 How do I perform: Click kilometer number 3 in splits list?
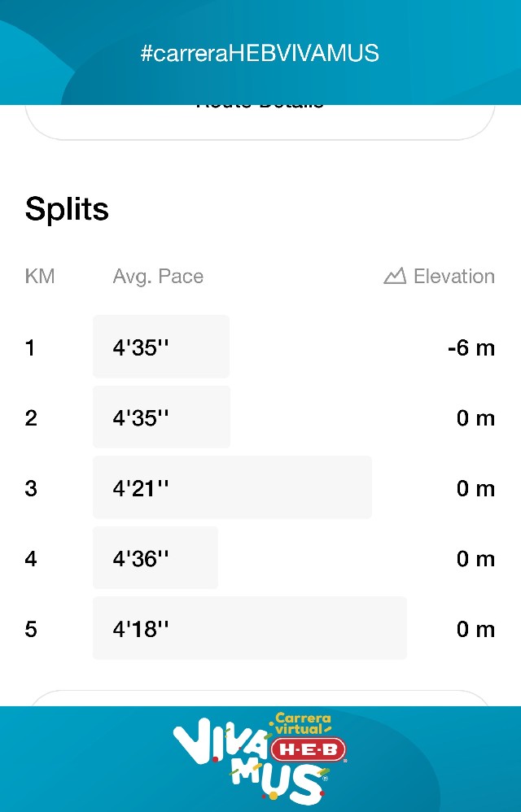click(x=31, y=488)
